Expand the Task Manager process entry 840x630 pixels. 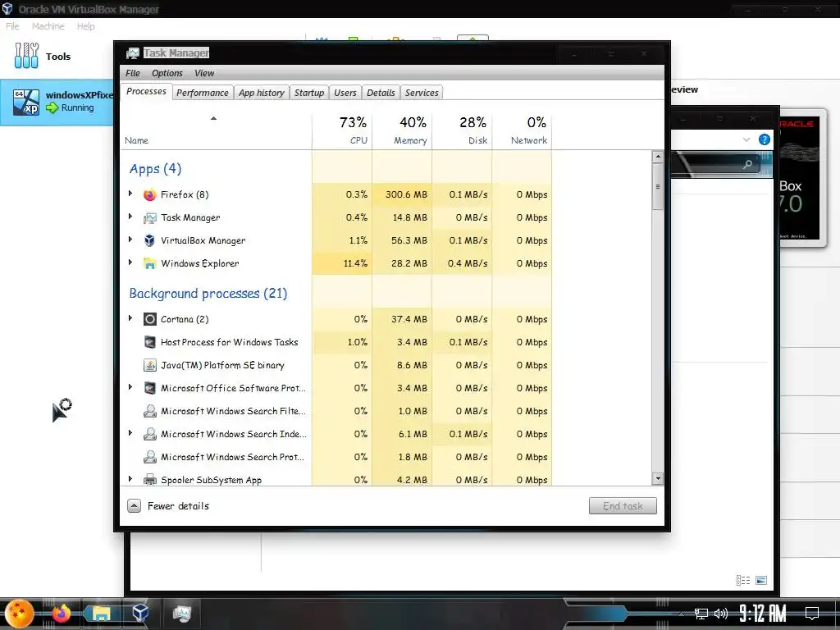(x=130, y=217)
